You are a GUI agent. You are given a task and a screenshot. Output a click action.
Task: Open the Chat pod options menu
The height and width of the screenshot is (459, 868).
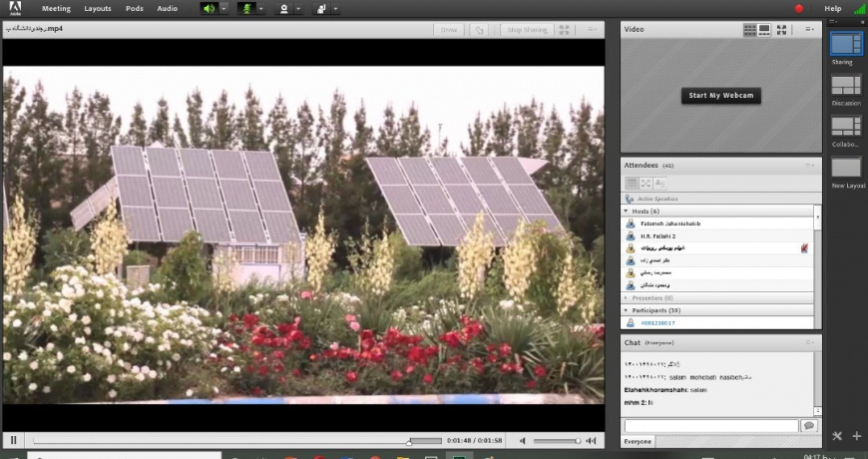810,342
